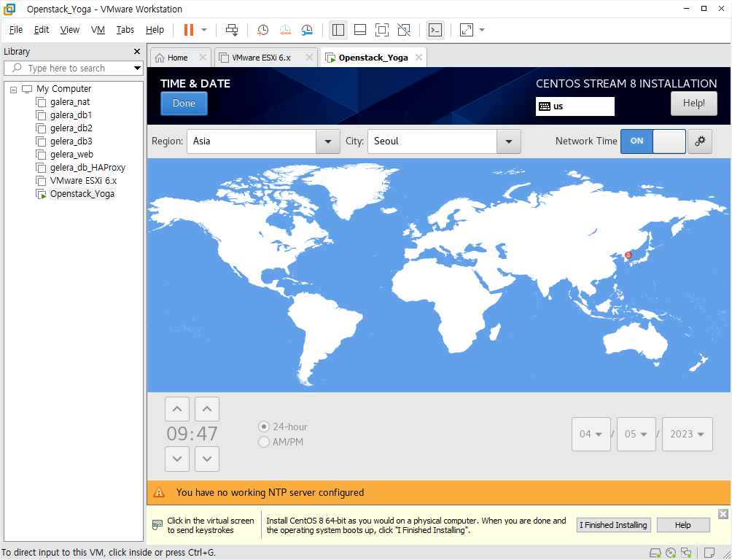
Task: Click the NTP warning icon
Action: 159,492
